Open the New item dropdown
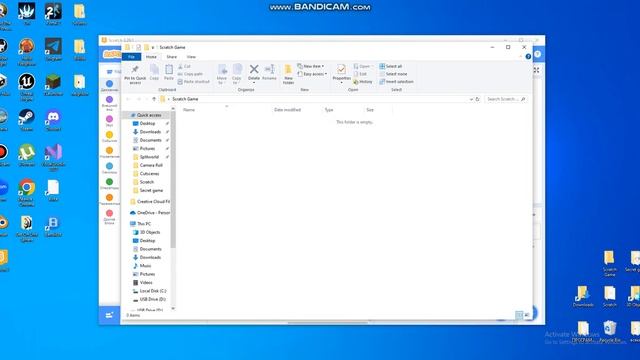Screen dimensions: 640x360 click(x=311, y=66)
